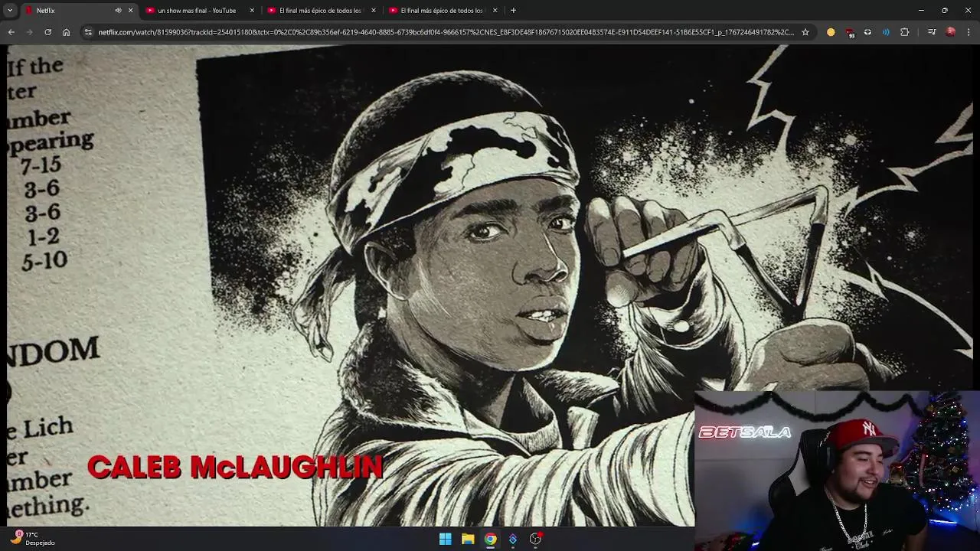Mute audio on the Netflix tab

(x=118, y=11)
